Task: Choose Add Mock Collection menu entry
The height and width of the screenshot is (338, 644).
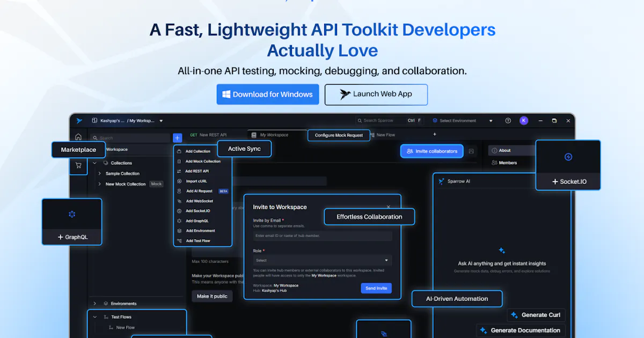Action: tap(202, 161)
